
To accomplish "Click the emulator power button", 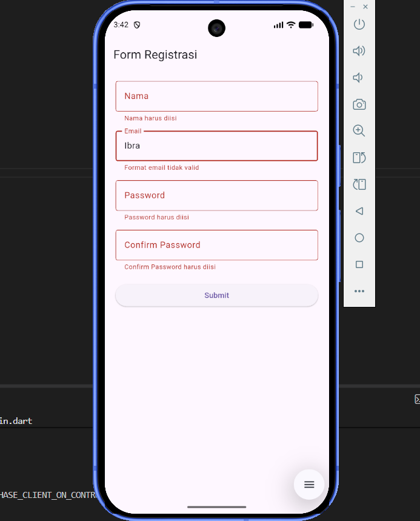I will point(359,24).
